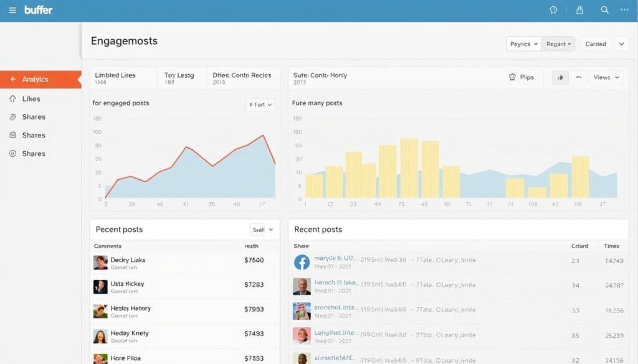Click the thumbs-up icon button beside Plips
This screenshot has width=638, height=364.
pos(560,78)
